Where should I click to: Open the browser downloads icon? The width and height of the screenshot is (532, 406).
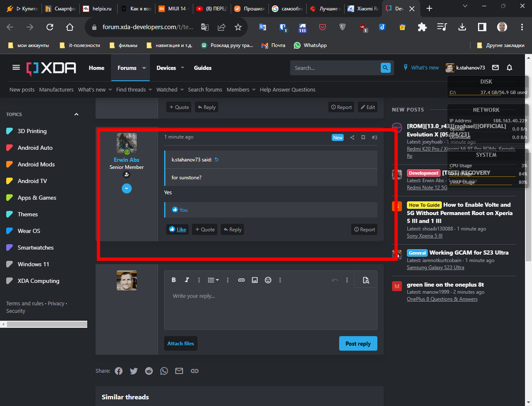pos(462,27)
